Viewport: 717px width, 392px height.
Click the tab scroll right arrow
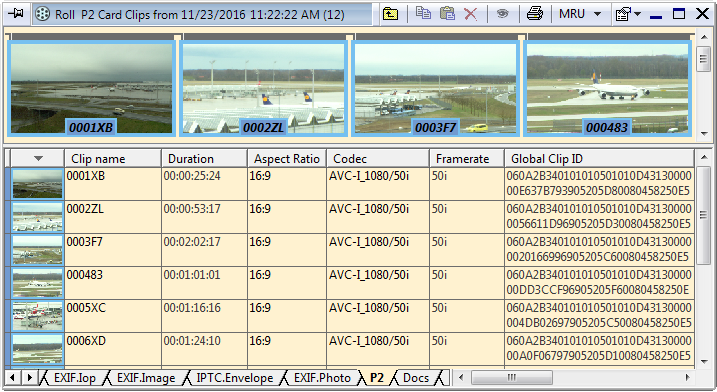[30, 378]
